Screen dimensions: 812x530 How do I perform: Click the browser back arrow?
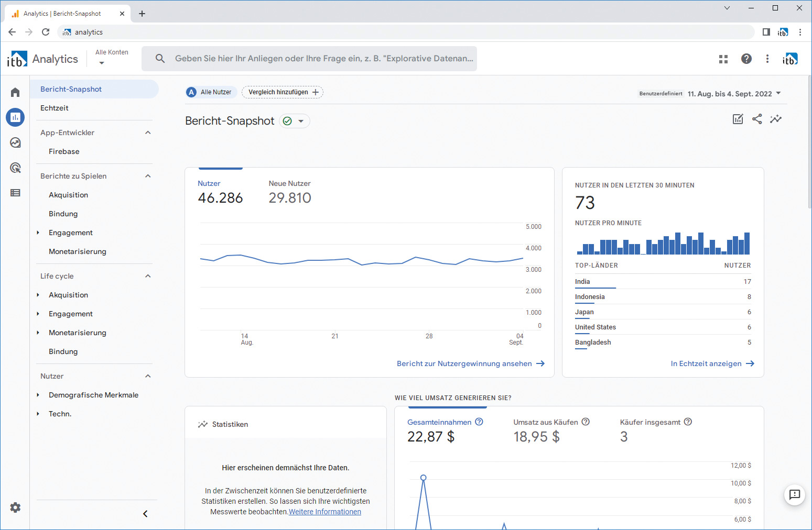pyautogui.click(x=12, y=32)
